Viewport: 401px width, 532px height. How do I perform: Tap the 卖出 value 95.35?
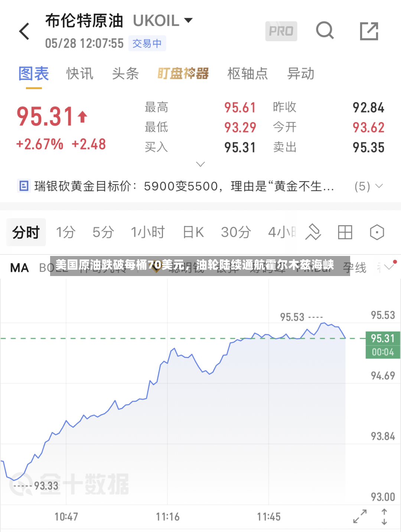[x=368, y=148]
